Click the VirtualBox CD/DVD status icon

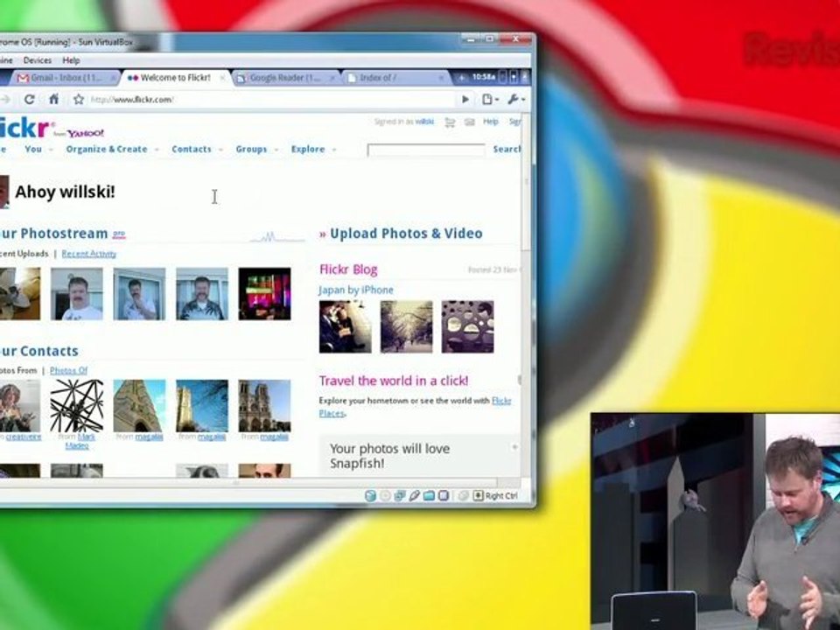385,495
